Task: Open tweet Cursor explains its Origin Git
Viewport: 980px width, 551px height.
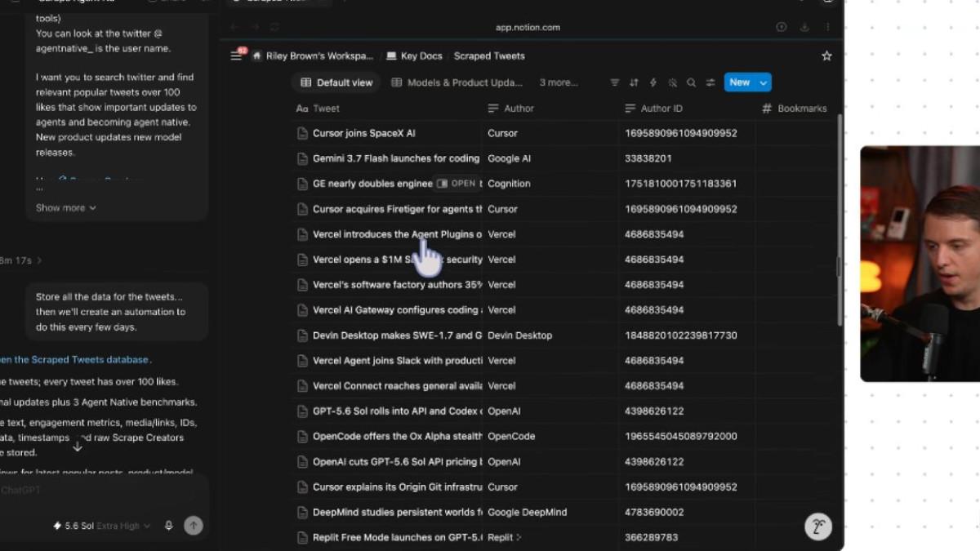Action: pos(397,487)
